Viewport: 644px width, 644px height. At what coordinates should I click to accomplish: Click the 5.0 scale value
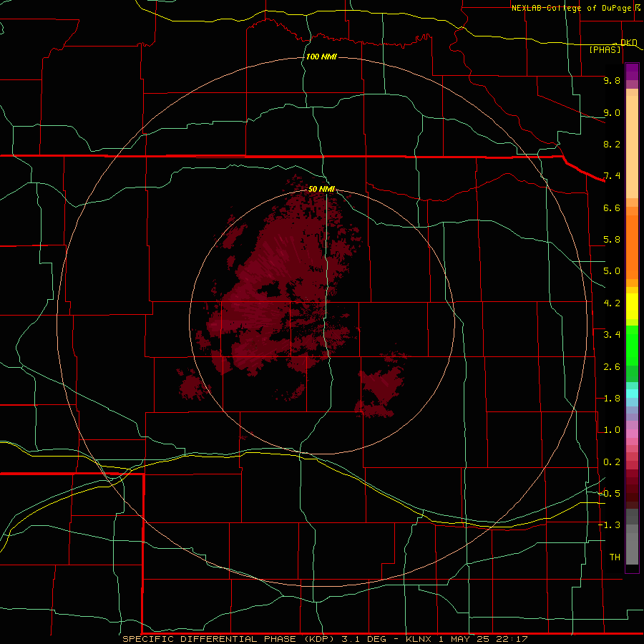tap(612, 271)
